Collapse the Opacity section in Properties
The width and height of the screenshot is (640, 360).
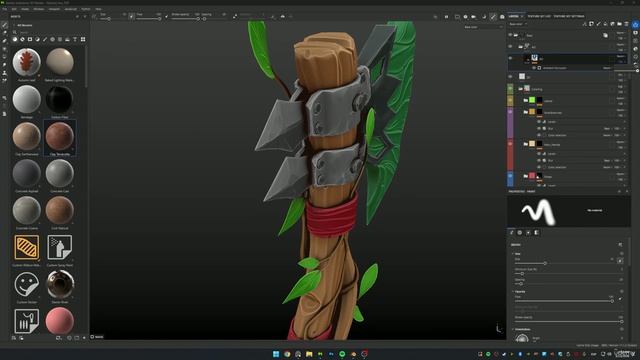click(513, 292)
